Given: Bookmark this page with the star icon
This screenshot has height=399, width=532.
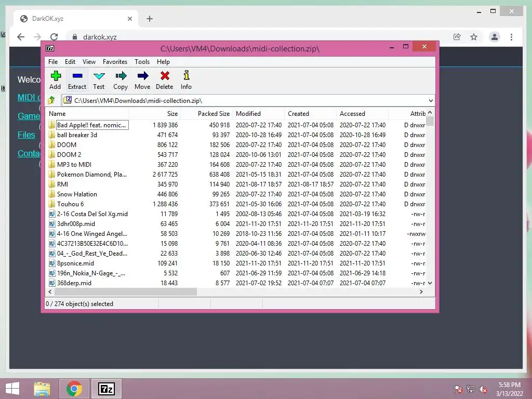Looking at the screenshot, I should [474, 37].
